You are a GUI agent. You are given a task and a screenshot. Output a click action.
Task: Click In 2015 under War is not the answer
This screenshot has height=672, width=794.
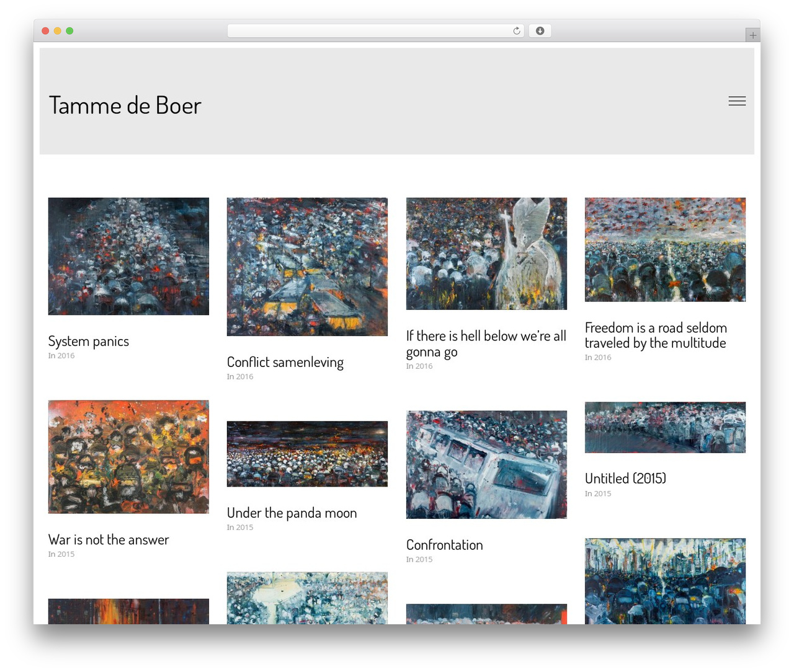pos(61,554)
